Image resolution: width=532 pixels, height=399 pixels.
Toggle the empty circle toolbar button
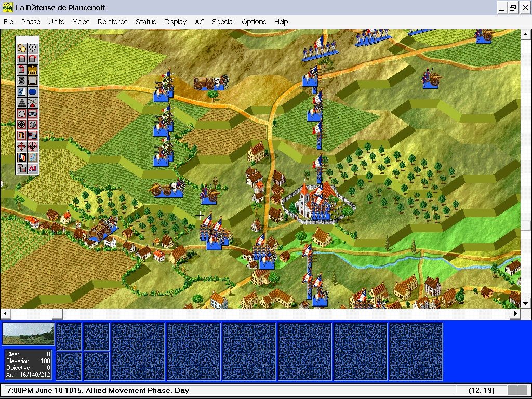22,114
